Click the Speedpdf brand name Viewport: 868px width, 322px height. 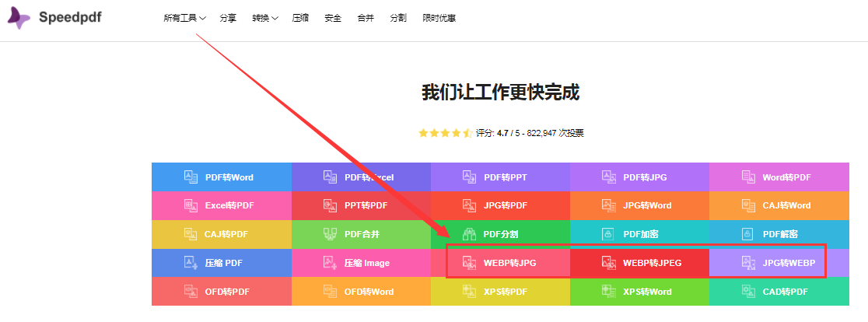[70, 17]
